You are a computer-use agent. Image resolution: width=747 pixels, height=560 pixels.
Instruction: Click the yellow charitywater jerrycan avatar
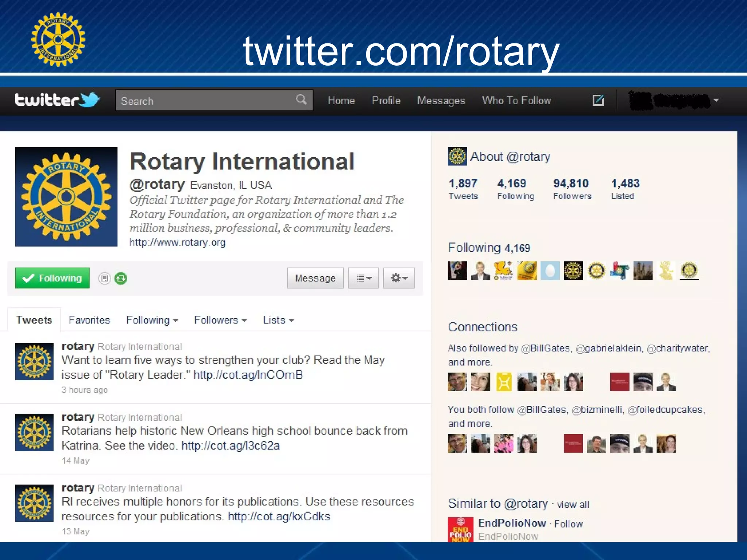pos(504,382)
